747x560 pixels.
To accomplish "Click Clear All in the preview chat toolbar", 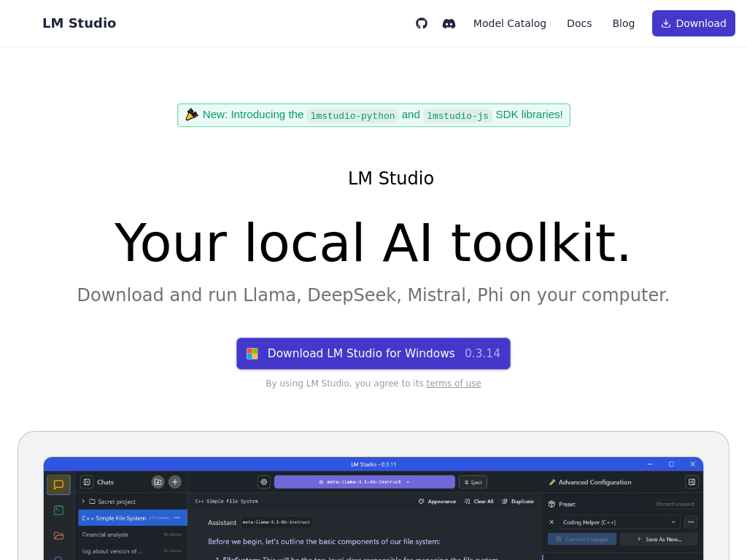I will tap(479, 502).
